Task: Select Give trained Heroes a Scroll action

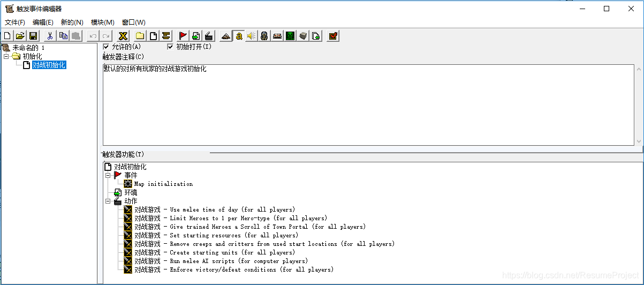Action: 250,227
